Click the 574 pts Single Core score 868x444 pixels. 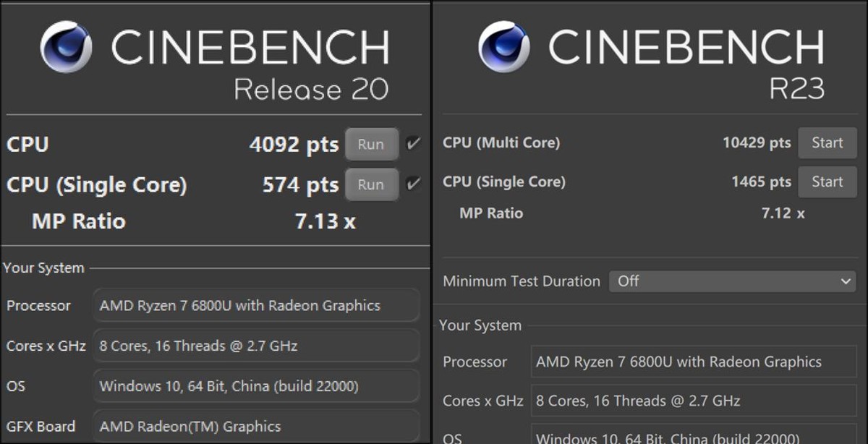tap(300, 185)
